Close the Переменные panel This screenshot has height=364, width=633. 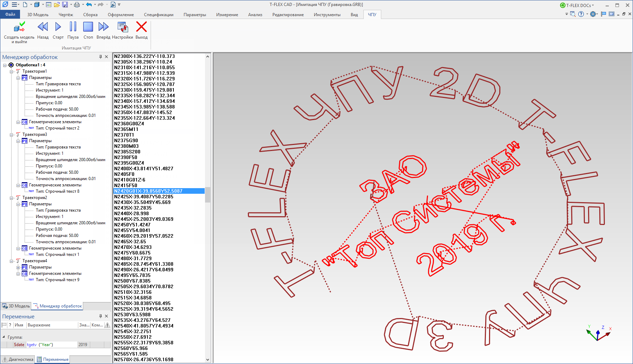(x=106, y=316)
